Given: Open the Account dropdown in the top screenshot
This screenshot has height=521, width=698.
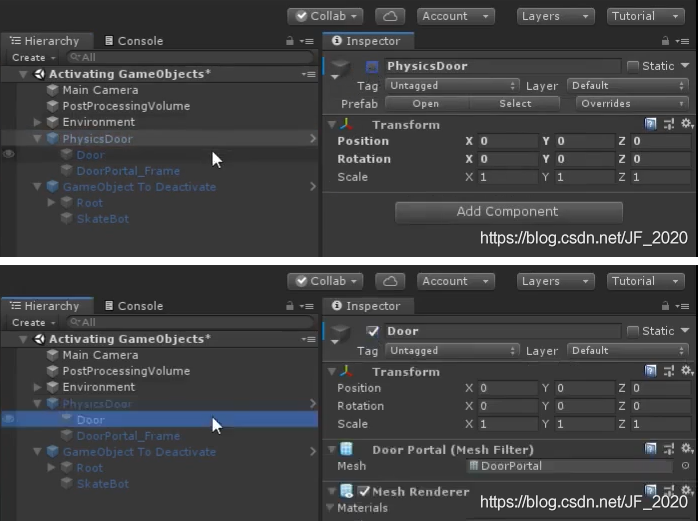Looking at the screenshot, I should click(x=455, y=16).
